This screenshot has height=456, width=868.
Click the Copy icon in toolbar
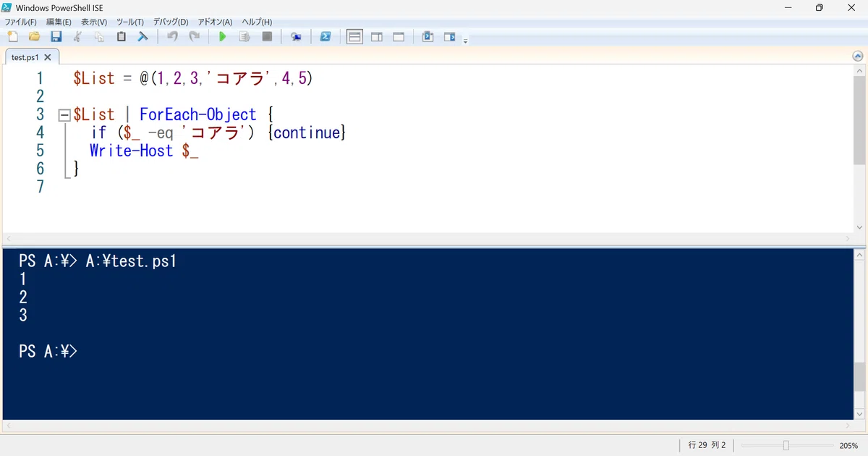tap(99, 37)
